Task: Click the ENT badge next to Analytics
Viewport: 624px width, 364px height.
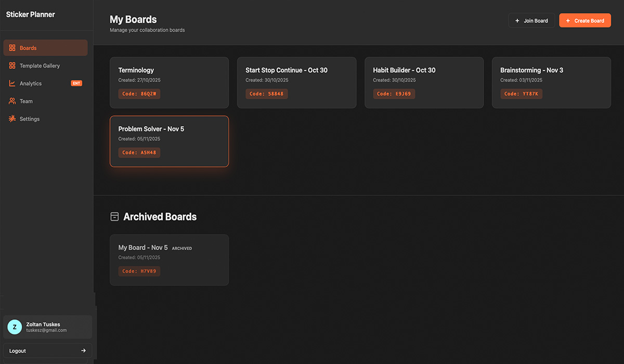Action: [x=77, y=83]
